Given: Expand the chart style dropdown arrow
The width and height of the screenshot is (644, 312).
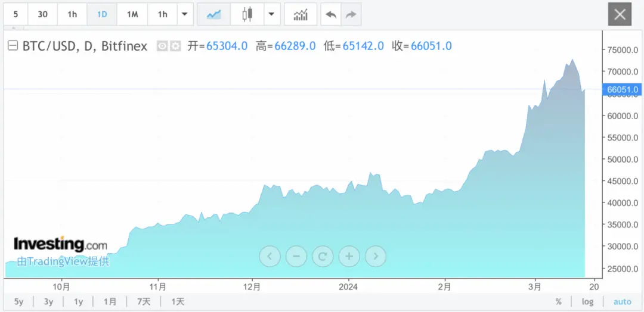Looking at the screenshot, I should click(271, 14).
